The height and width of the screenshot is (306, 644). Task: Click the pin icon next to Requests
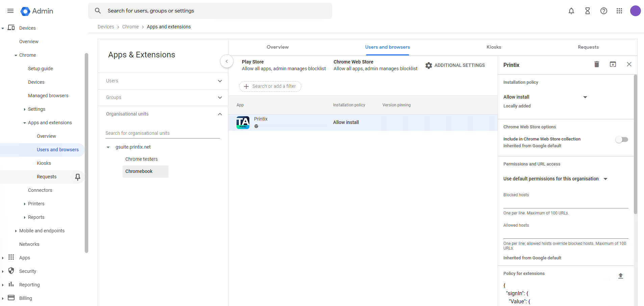77,177
